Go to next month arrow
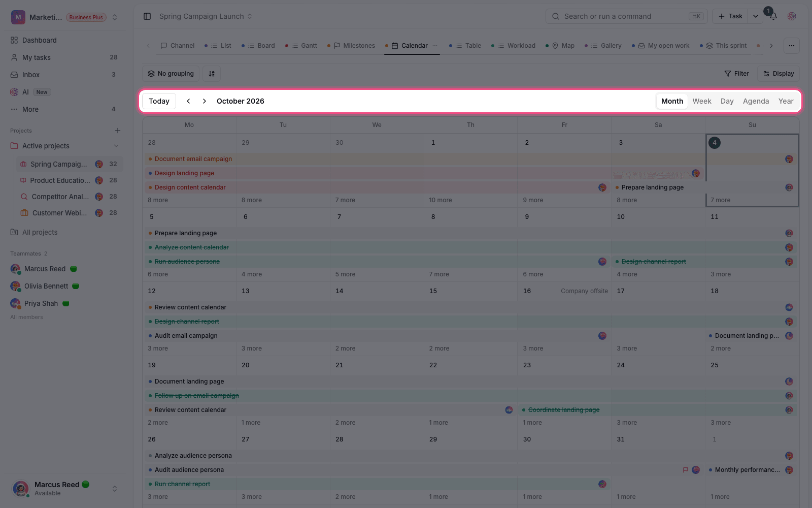812x508 pixels. (x=205, y=101)
